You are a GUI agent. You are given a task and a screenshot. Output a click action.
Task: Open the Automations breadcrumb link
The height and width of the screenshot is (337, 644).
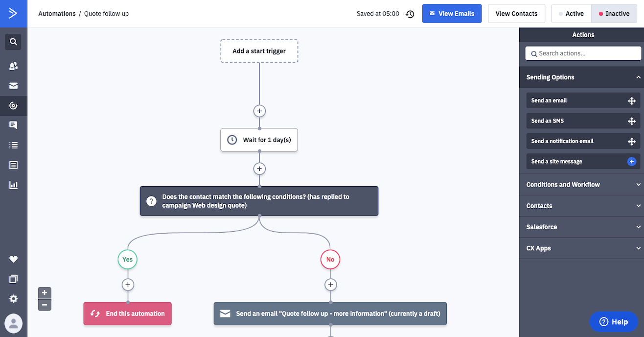point(57,14)
